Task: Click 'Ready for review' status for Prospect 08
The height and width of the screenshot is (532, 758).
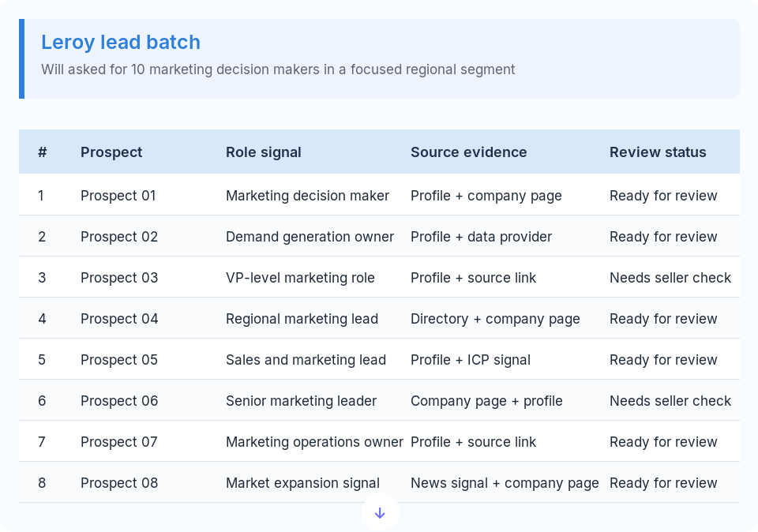Action: tap(663, 483)
